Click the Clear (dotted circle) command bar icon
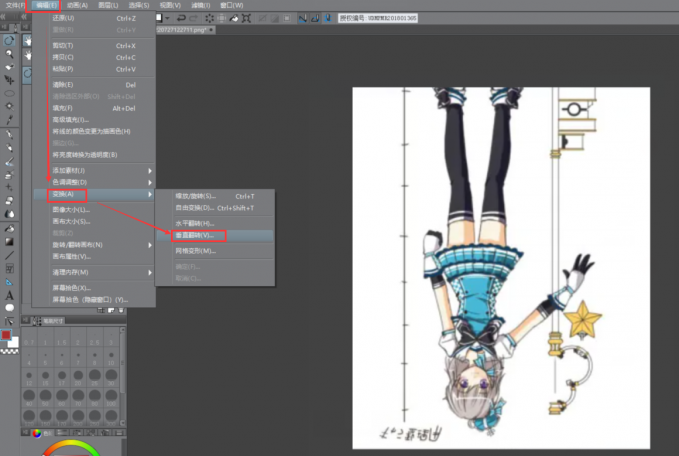The height and width of the screenshot is (456, 679). 209,18
